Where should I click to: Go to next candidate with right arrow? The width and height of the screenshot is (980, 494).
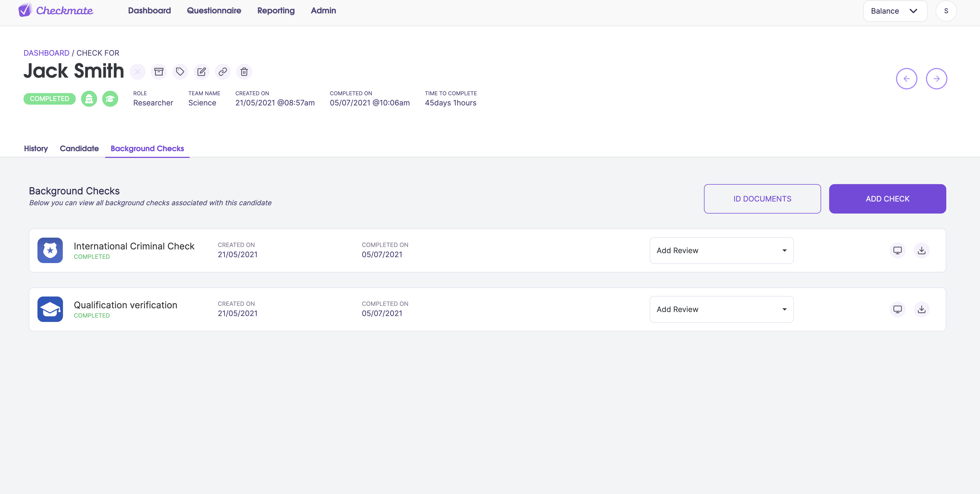pyautogui.click(x=936, y=79)
